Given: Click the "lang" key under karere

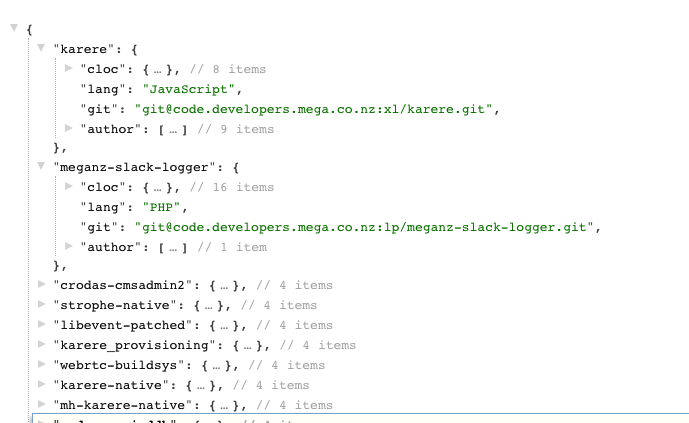Looking at the screenshot, I should pyautogui.click(x=103, y=90).
